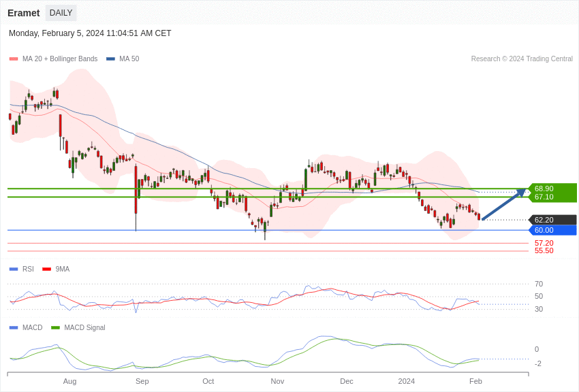
Task: Open the Research Trading Central copyright link
Action: (522, 59)
